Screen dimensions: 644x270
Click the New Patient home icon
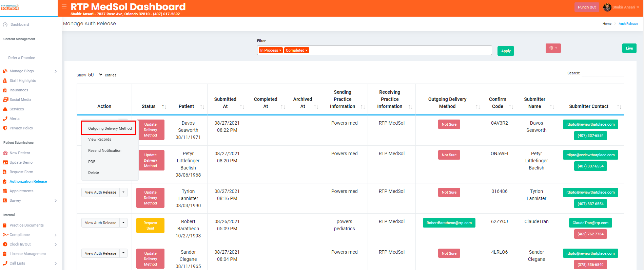point(5,153)
